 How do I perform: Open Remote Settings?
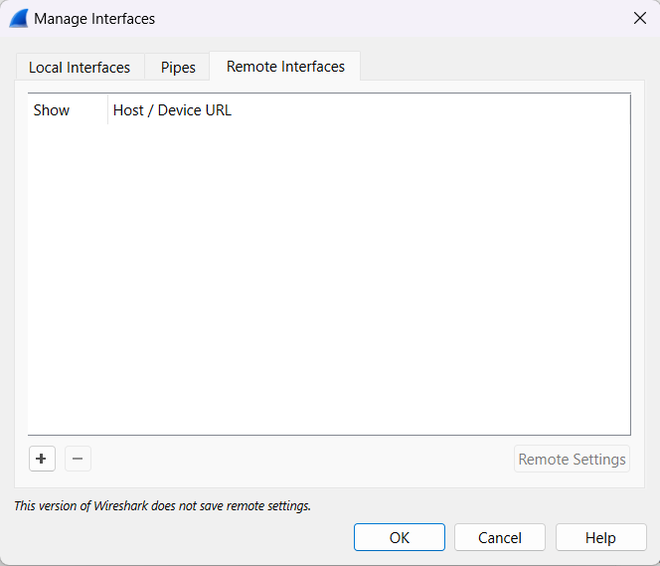tap(572, 459)
